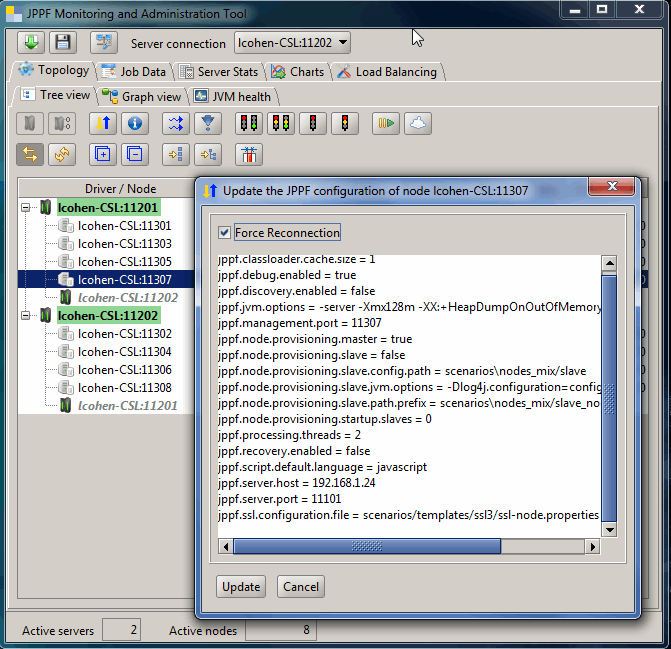Click the collapse all minus icon
Viewport: 671px width, 649px height.
135,154
